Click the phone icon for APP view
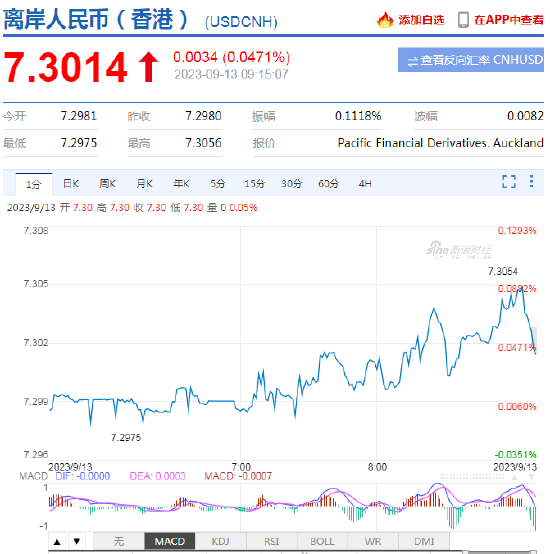The image size is (550, 554). (x=463, y=20)
